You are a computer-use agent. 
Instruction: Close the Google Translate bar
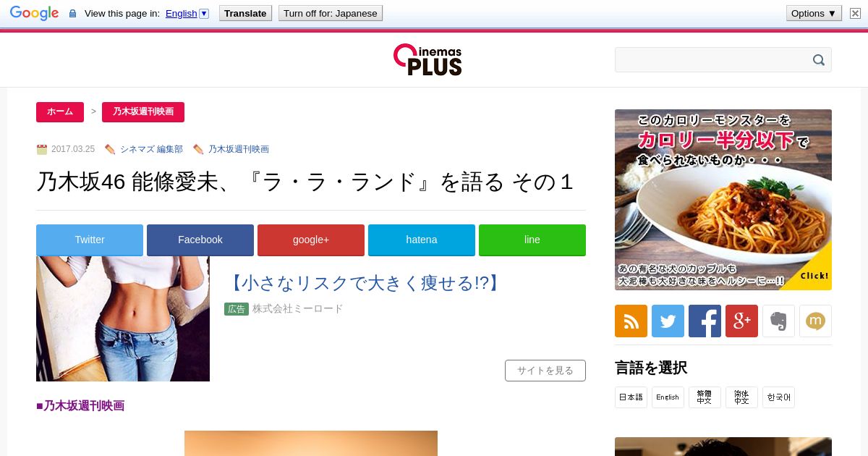[855, 13]
